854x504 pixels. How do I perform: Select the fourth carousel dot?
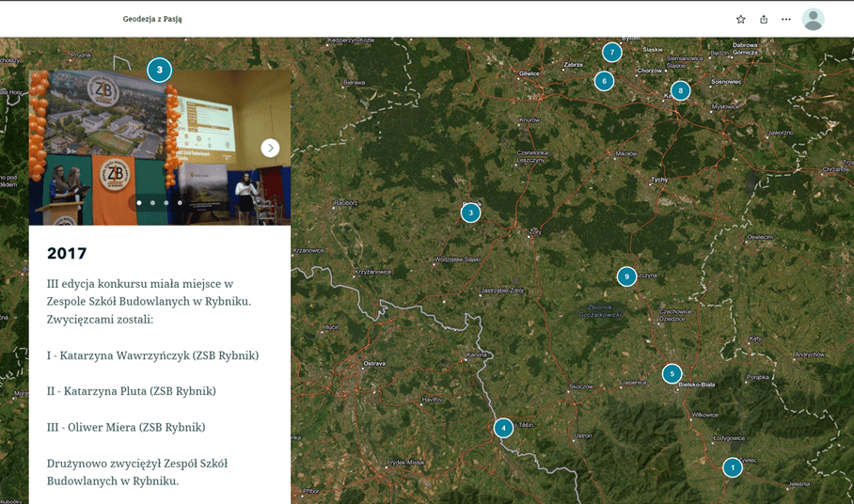point(180,202)
